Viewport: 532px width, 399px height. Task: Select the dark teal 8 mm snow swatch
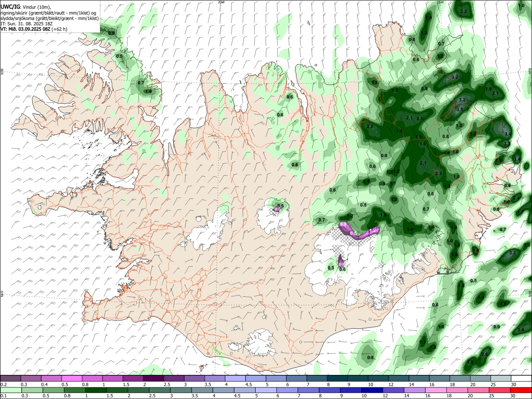pyautogui.click(x=337, y=379)
